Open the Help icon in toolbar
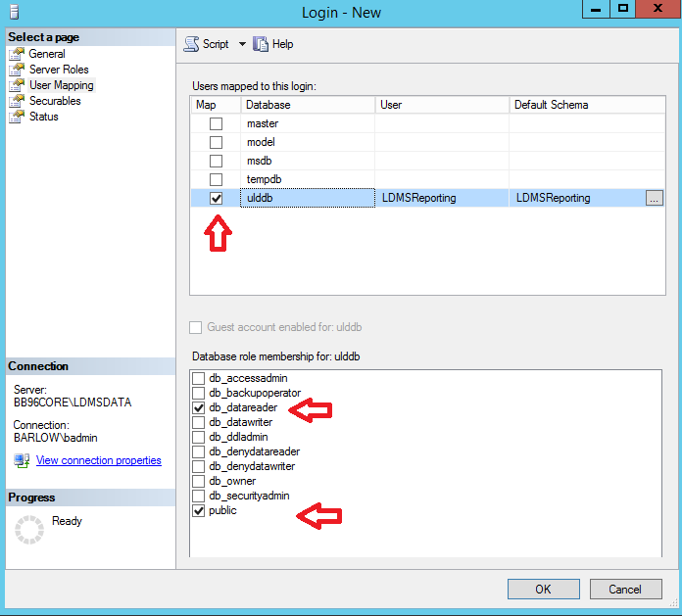The height and width of the screenshot is (616, 682). click(261, 44)
